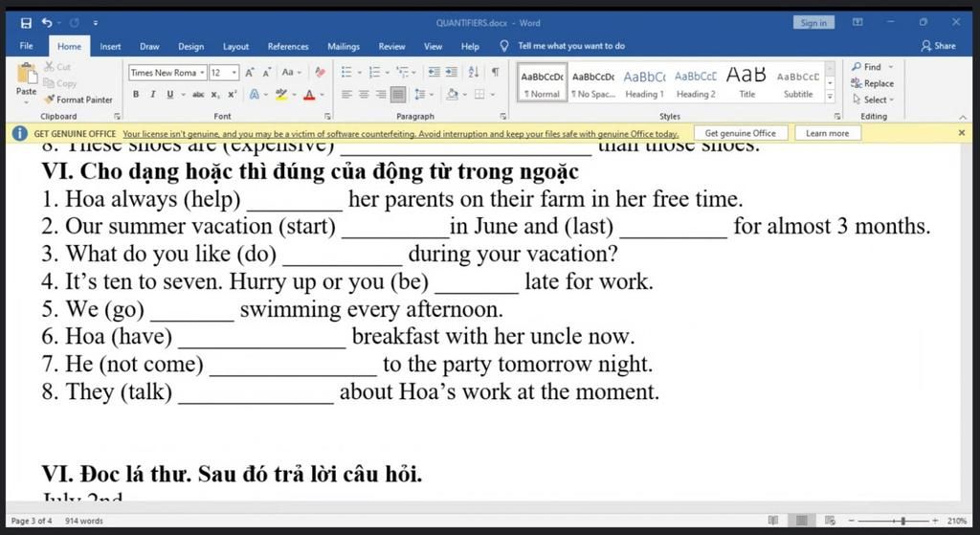Sort text with A-Z icon
Image resolution: width=980 pixels, height=535 pixels.
click(473, 73)
